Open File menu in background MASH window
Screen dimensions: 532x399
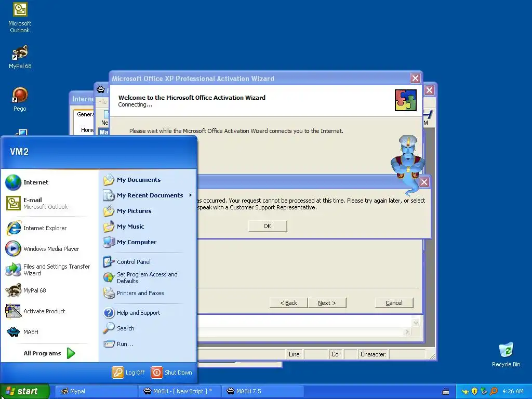coord(102,101)
